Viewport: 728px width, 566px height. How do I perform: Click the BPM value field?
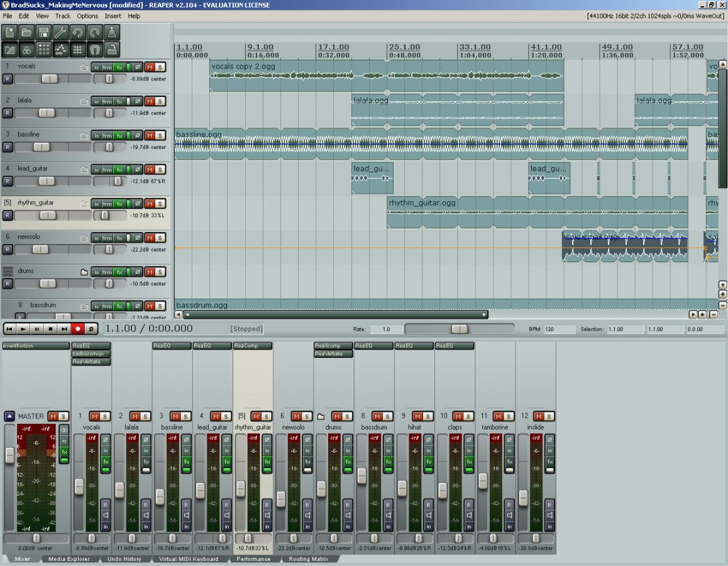560,329
